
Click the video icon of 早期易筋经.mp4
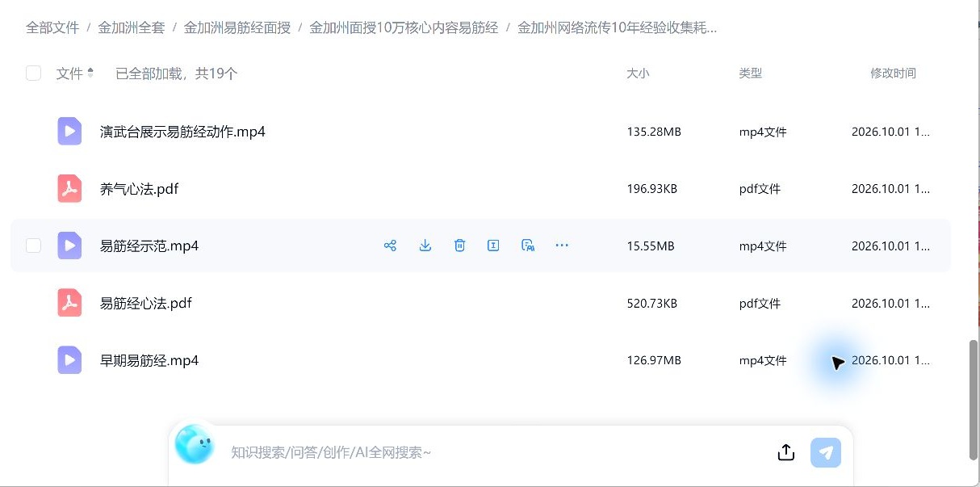click(x=69, y=360)
